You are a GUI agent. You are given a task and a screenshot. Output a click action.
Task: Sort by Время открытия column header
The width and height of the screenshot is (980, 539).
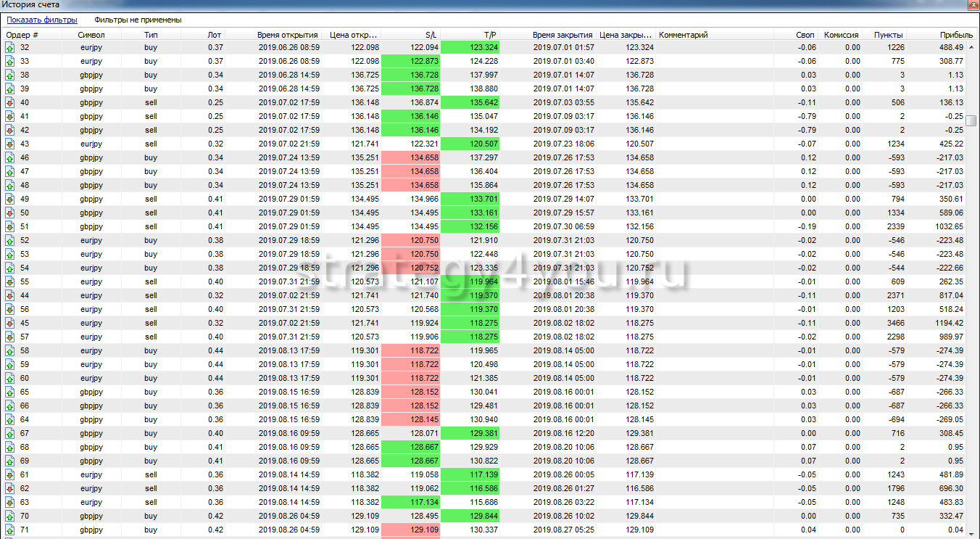pyautogui.click(x=287, y=35)
